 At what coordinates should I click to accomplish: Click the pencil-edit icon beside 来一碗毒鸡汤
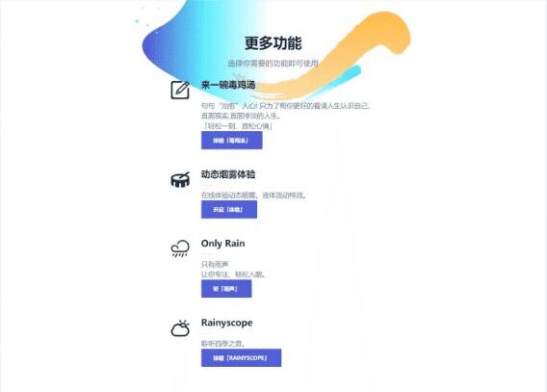pyautogui.click(x=180, y=90)
